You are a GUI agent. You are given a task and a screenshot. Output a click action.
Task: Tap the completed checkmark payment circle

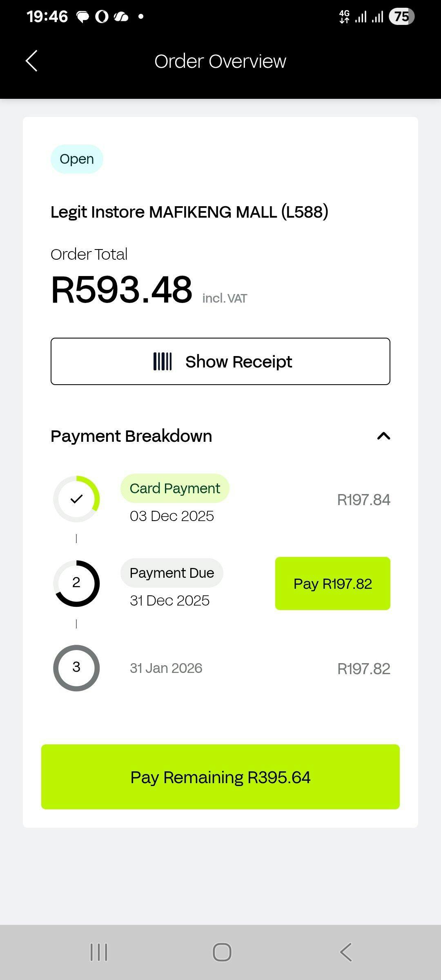point(76,499)
